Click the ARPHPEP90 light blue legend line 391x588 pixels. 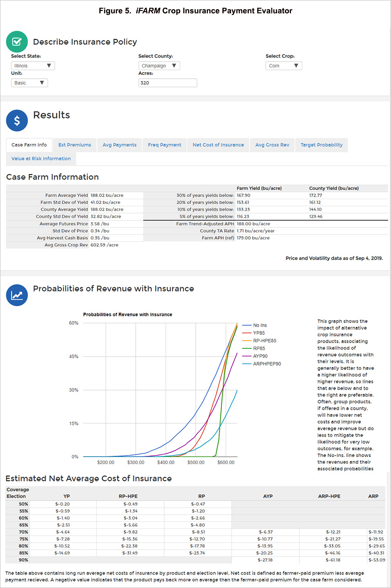247,364
